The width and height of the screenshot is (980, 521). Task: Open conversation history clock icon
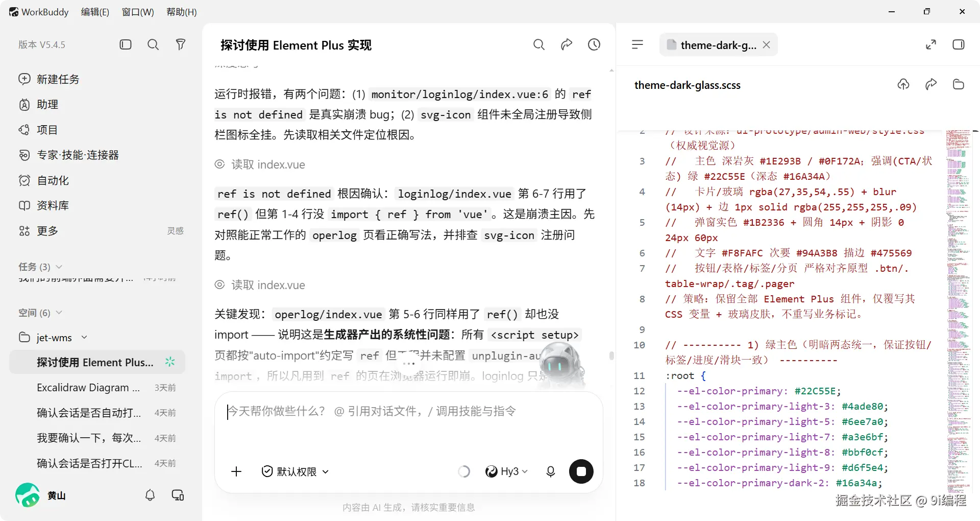[x=594, y=45]
